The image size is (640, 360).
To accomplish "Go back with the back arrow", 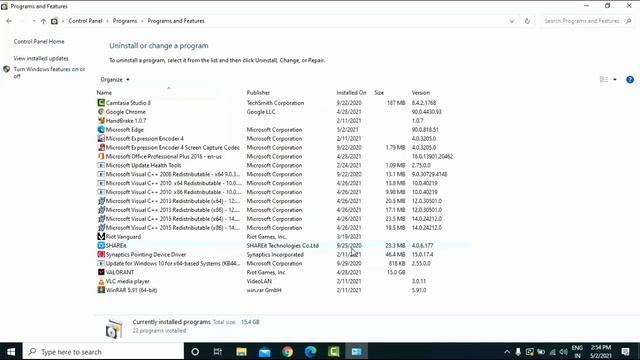I will [9, 21].
